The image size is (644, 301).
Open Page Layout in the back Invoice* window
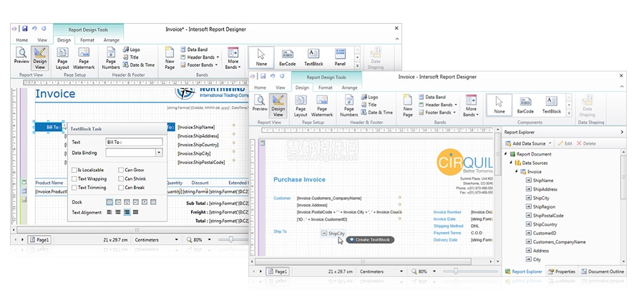coord(62,58)
